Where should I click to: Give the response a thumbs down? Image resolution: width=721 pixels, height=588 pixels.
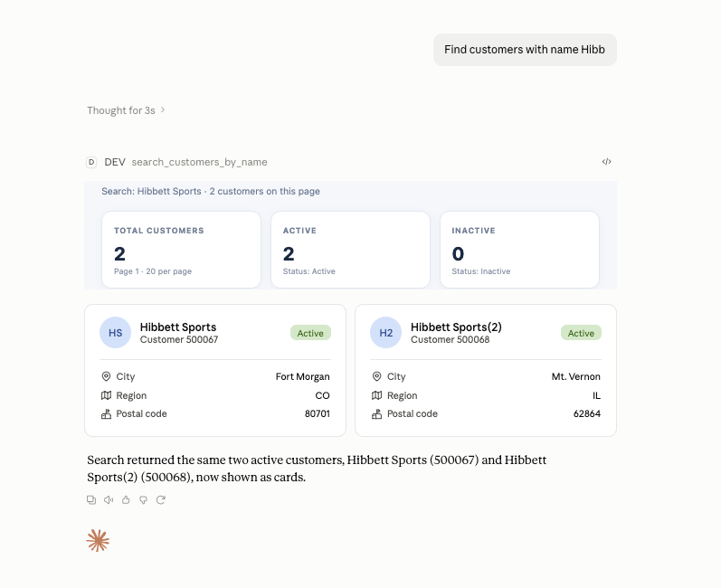[144, 499]
